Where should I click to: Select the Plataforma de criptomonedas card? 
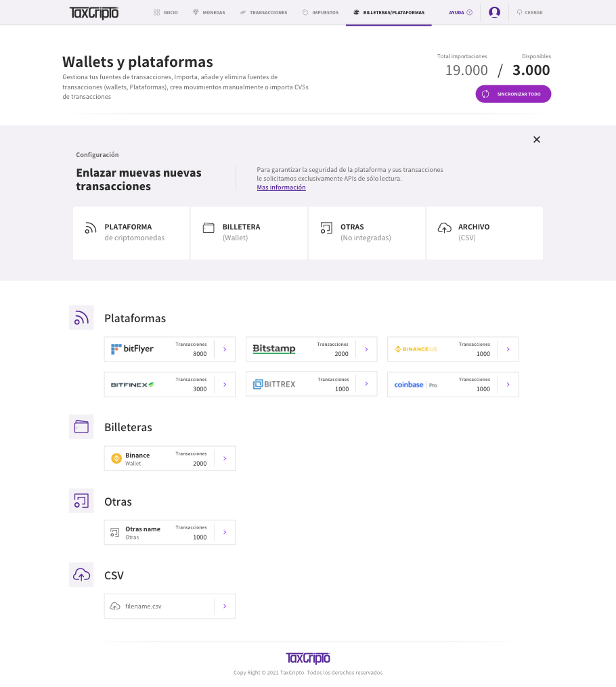tap(131, 233)
